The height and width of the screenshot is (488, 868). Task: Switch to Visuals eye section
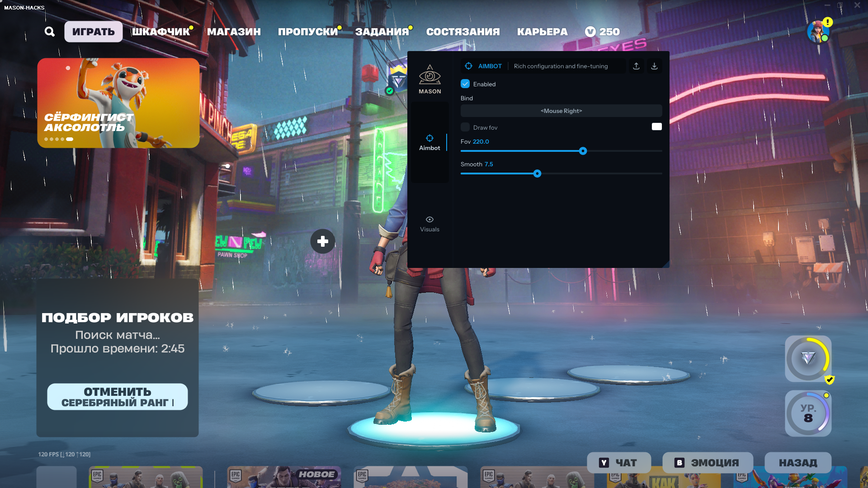point(429,224)
